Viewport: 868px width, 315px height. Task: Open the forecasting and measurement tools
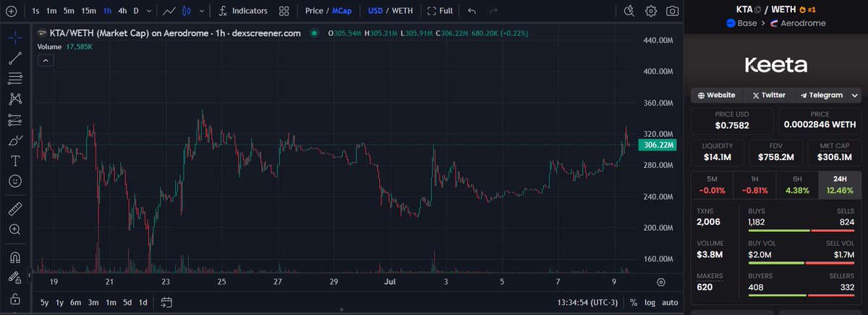15,119
